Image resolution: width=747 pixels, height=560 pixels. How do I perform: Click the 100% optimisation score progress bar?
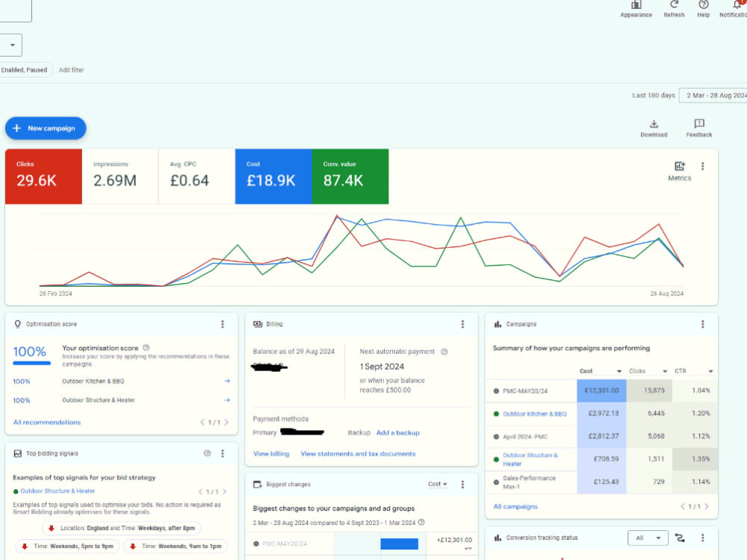31,364
